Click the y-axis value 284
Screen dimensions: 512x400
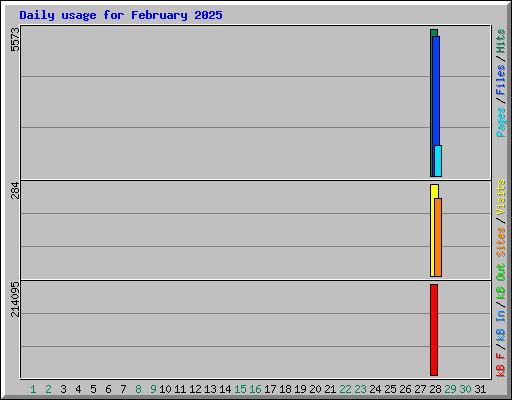tap(15, 190)
